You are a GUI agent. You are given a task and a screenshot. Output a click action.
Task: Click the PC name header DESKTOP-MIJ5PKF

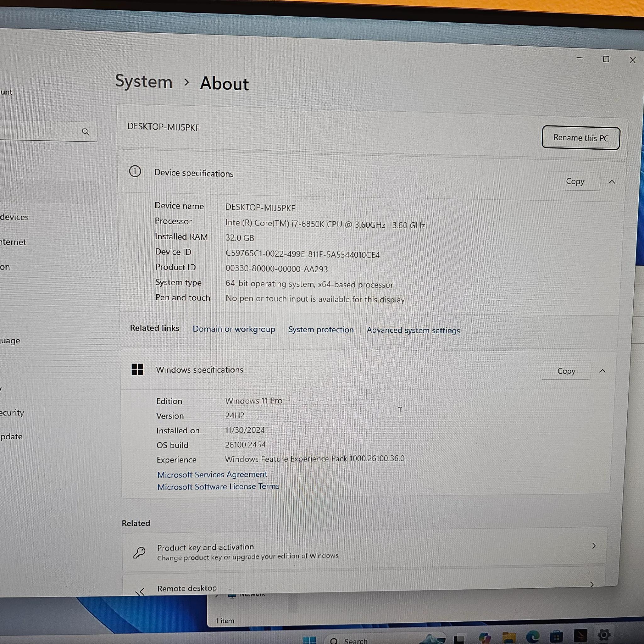point(163,127)
